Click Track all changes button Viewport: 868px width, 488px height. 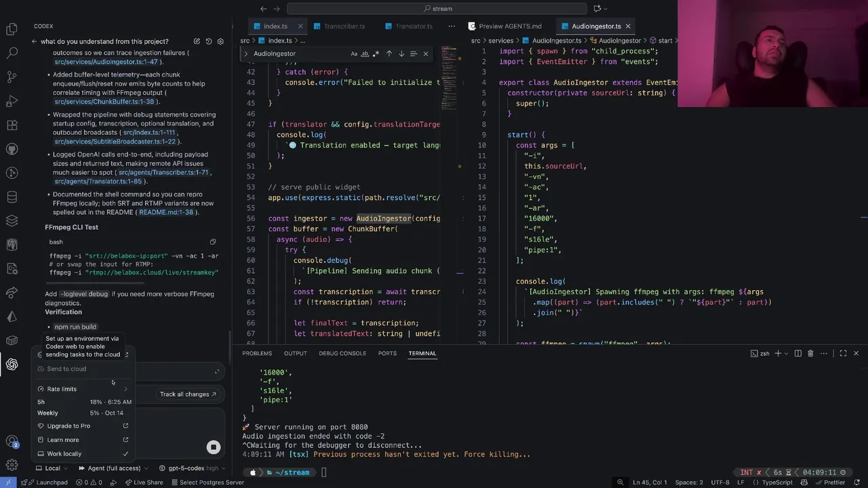coord(188,394)
